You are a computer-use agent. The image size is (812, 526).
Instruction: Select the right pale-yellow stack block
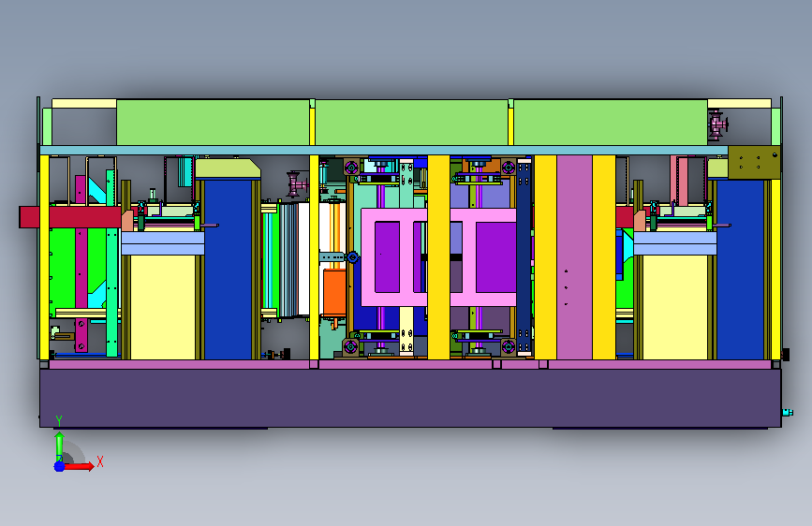(x=674, y=306)
